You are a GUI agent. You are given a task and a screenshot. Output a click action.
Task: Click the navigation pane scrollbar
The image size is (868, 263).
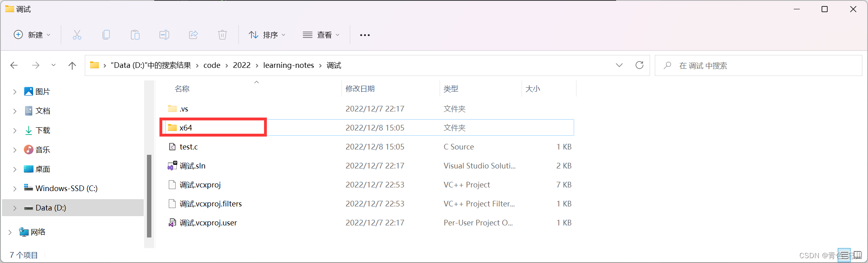coord(149,196)
